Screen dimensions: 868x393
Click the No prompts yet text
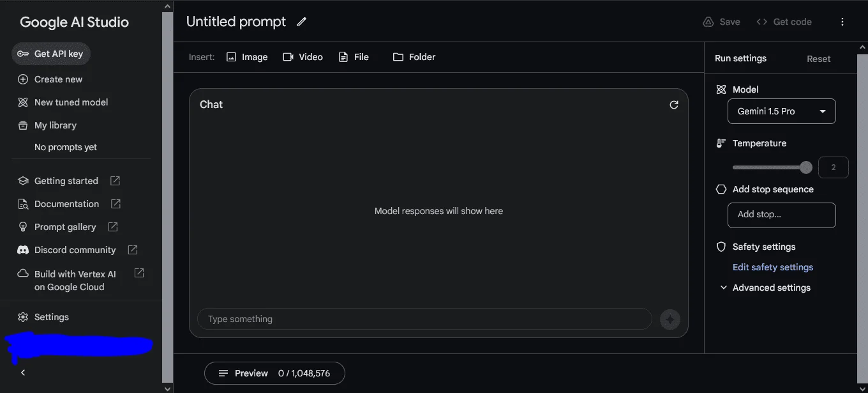(66, 147)
